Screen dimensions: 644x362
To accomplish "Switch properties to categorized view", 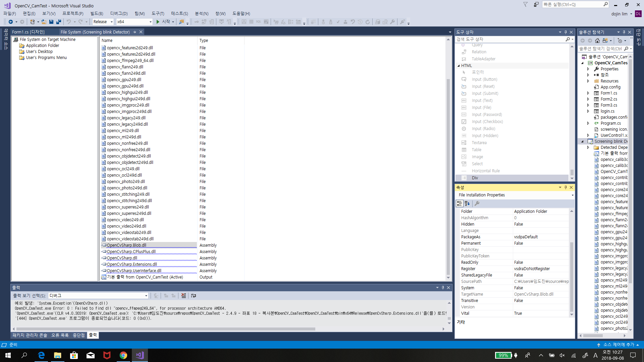I will coord(460,203).
